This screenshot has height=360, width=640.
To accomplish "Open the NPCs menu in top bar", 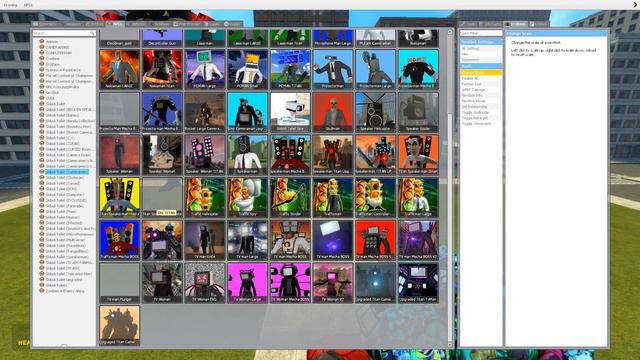I will pos(28,5).
